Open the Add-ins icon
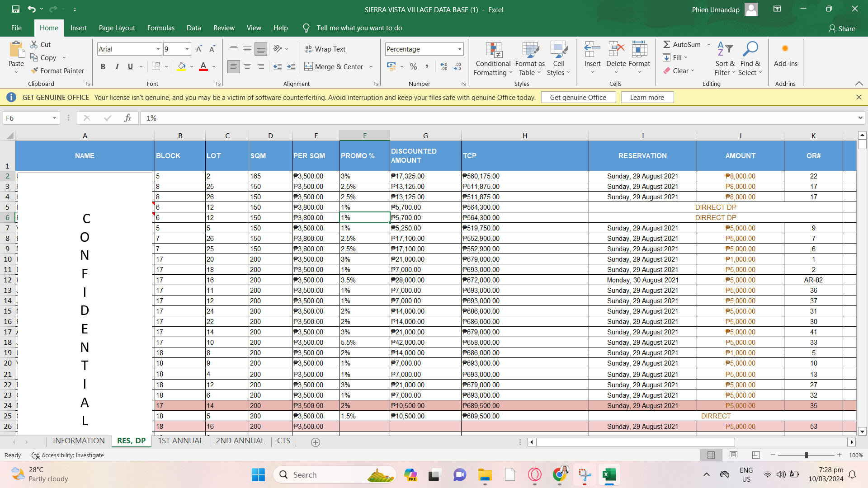The height and width of the screenshot is (488, 868). pos(786,48)
